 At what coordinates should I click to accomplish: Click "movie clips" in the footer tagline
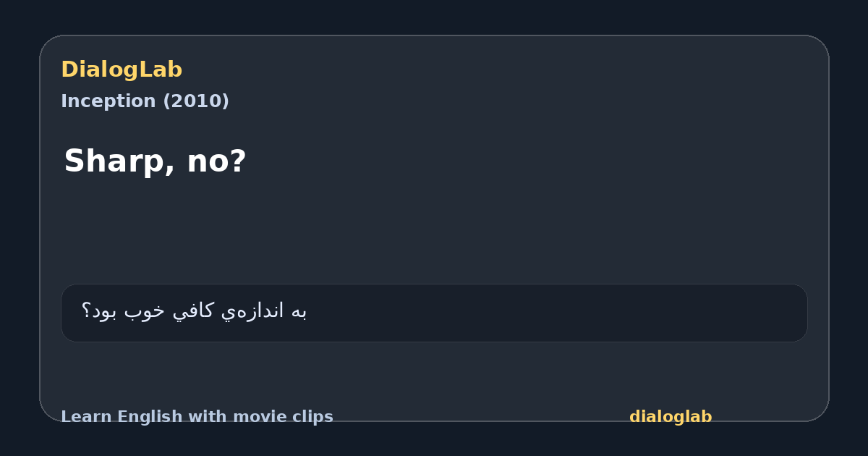(x=281, y=417)
